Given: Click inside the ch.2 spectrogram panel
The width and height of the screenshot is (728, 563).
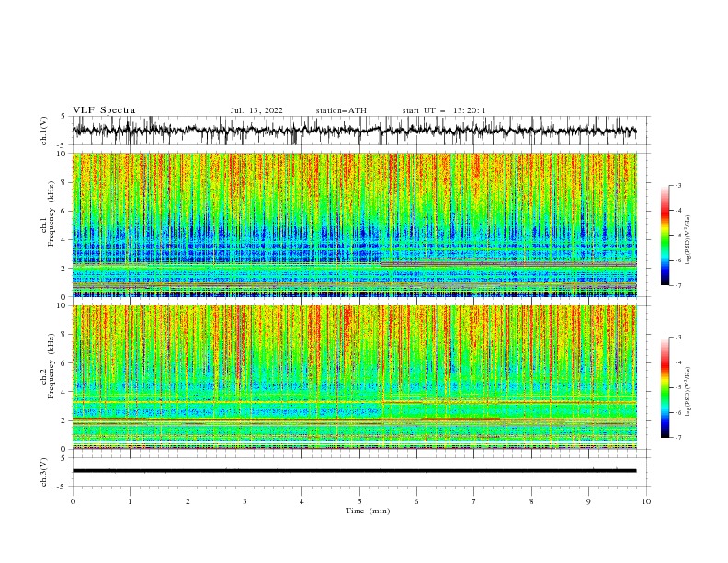Looking at the screenshot, I should coord(354,377).
